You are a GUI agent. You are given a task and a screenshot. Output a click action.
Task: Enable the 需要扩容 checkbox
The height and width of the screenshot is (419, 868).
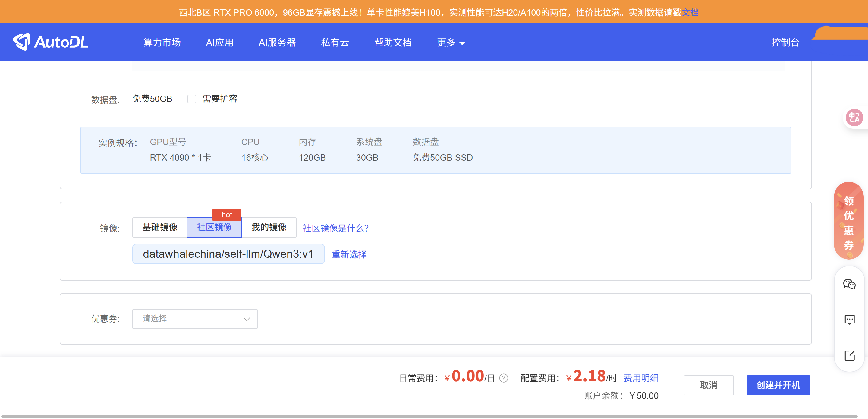click(192, 99)
